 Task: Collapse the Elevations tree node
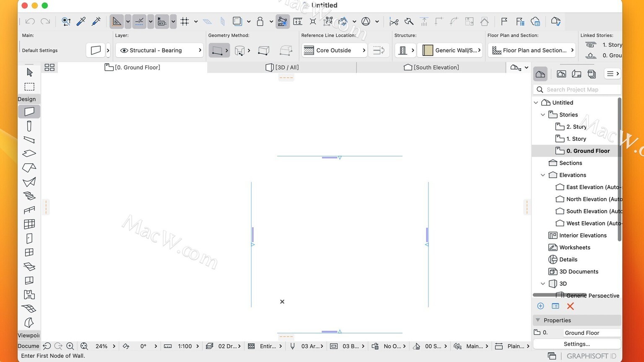[543, 175]
